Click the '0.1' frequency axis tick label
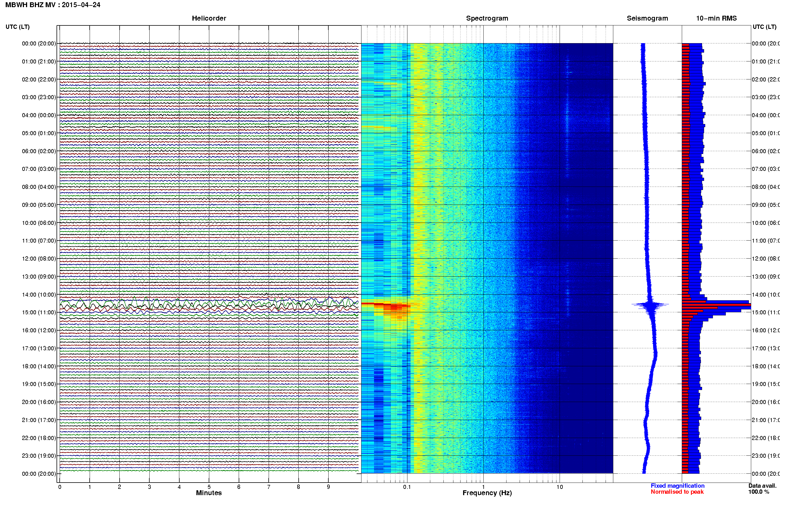812x508 pixels. [x=407, y=487]
